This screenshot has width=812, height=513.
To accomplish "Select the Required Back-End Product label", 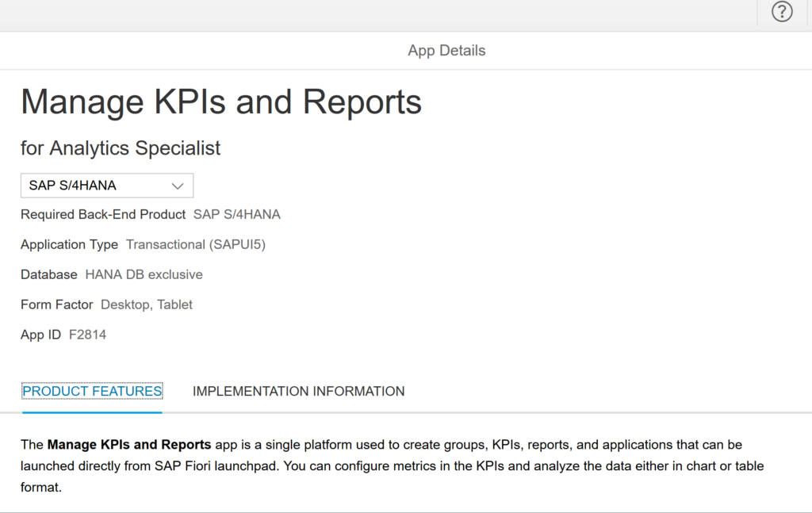I will coord(103,214).
